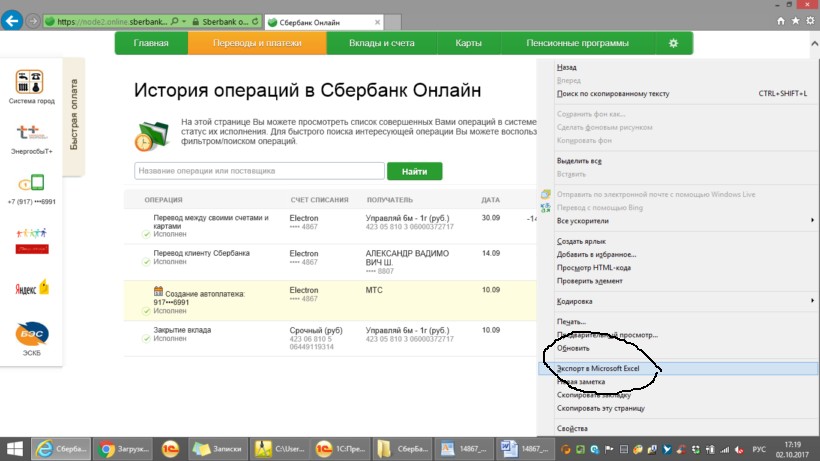Select the +7 (917) phone payment icon

(x=31, y=183)
